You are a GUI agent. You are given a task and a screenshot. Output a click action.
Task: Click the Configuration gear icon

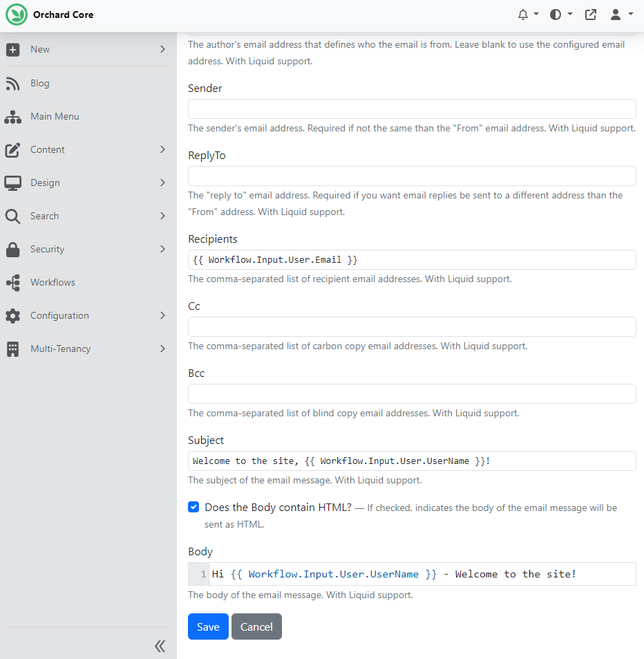[x=12, y=315]
